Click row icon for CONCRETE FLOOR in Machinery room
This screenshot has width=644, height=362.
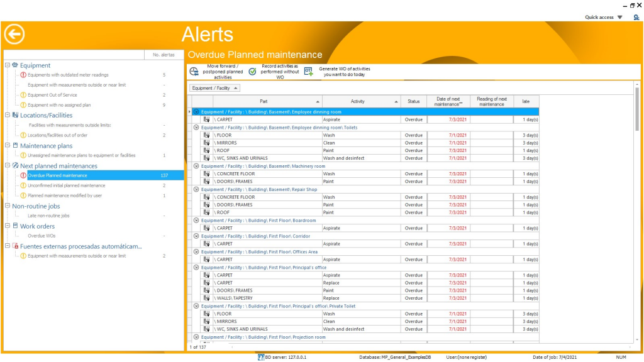pos(206,173)
